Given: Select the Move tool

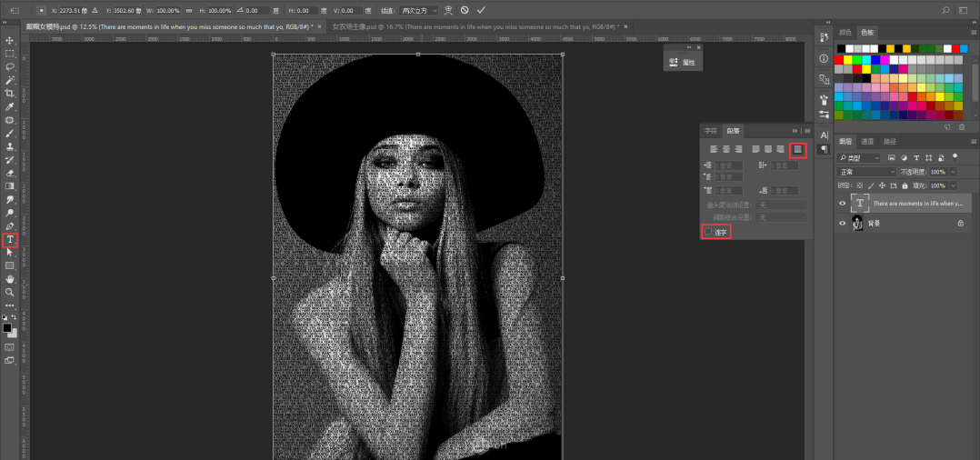Looking at the screenshot, I should click(10, 41).
